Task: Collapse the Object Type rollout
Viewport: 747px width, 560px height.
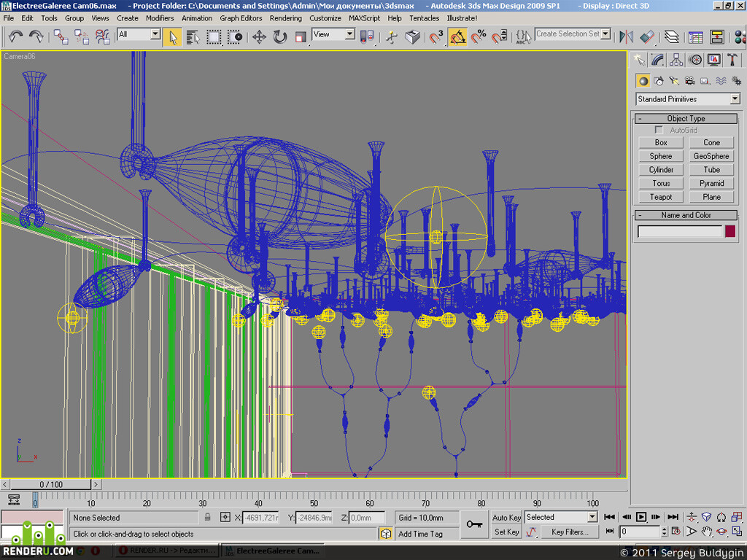Action: coord(686,118)
